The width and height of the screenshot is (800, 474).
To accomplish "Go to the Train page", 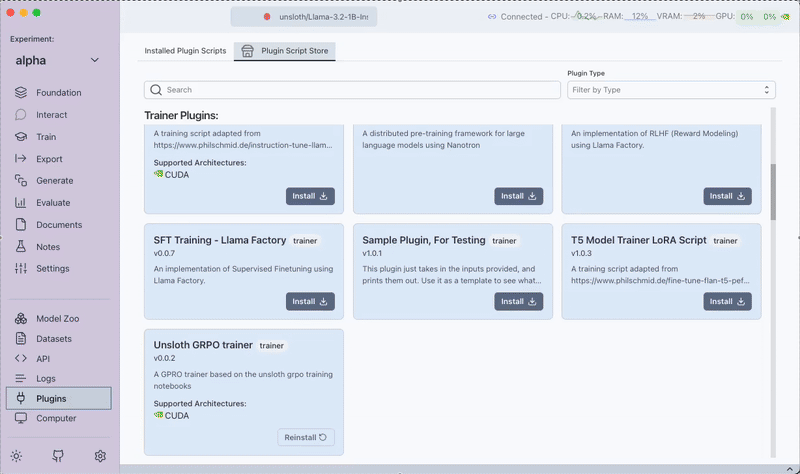I will 46,137.
